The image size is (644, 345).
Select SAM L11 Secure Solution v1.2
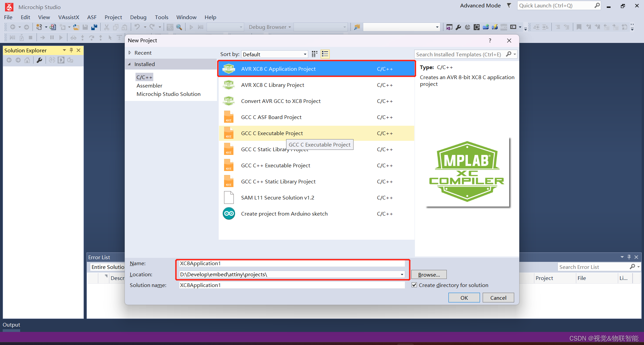[317, 198]
